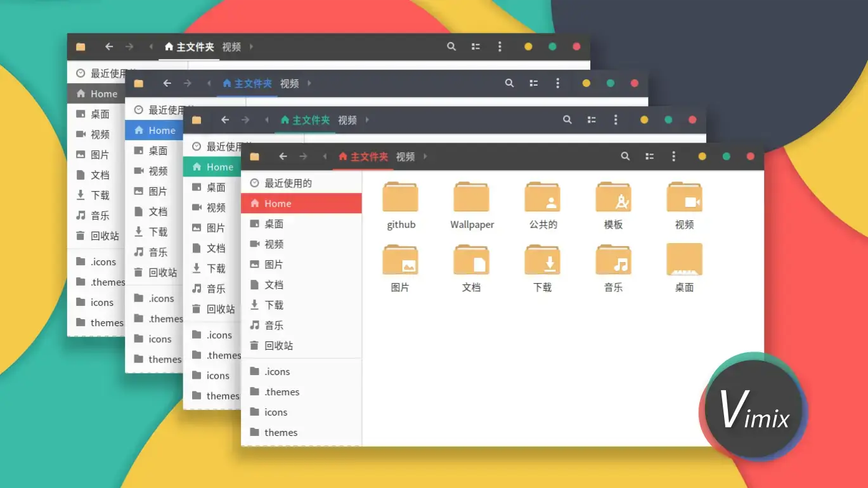The image size is (868, 488).
Task: Open the three-dot options menu in the front window
Action: point(673,156)
